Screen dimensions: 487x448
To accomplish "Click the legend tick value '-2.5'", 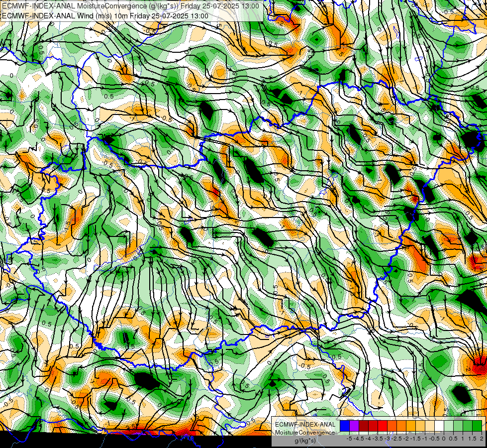I will coord(396,439).
